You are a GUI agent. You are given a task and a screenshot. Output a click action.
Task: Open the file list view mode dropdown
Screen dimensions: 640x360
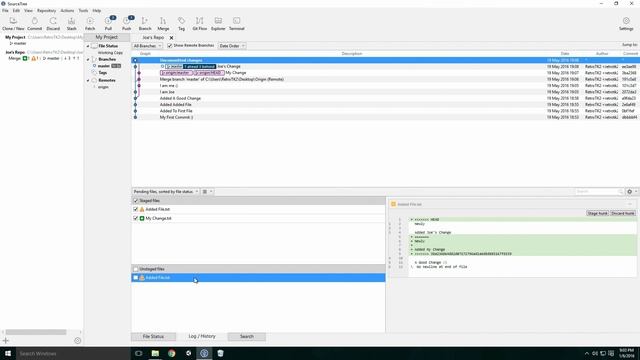[207, 191]
